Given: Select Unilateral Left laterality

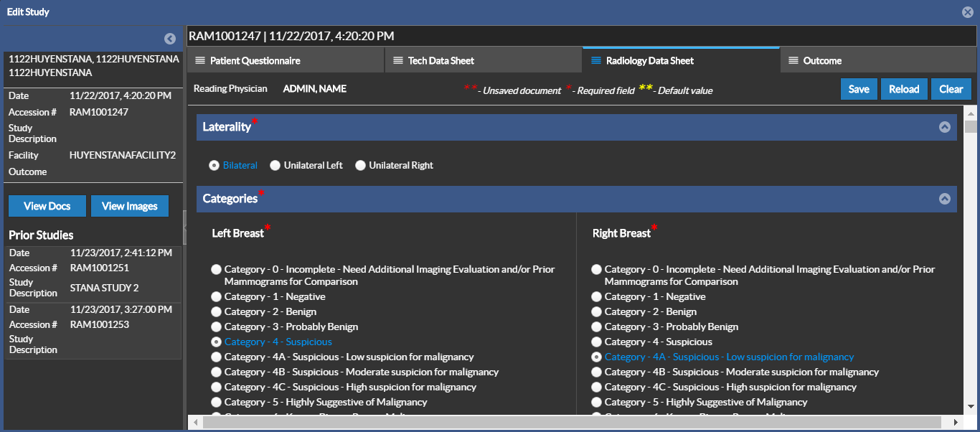Looking at the screenshot, I should click(x=275, y=166).
